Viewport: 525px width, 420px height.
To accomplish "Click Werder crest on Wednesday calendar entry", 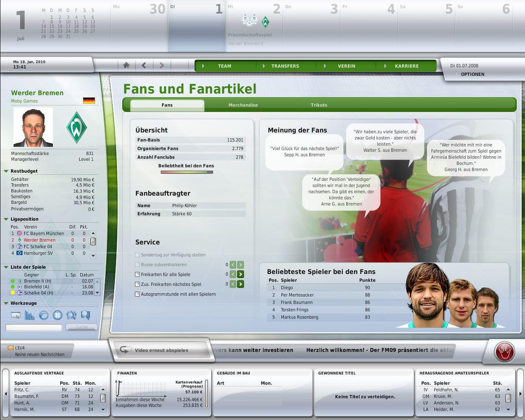I will [265, 22].
